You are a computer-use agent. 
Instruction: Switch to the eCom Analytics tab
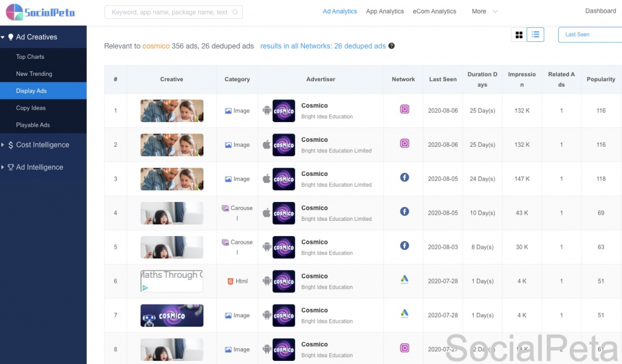434,12
